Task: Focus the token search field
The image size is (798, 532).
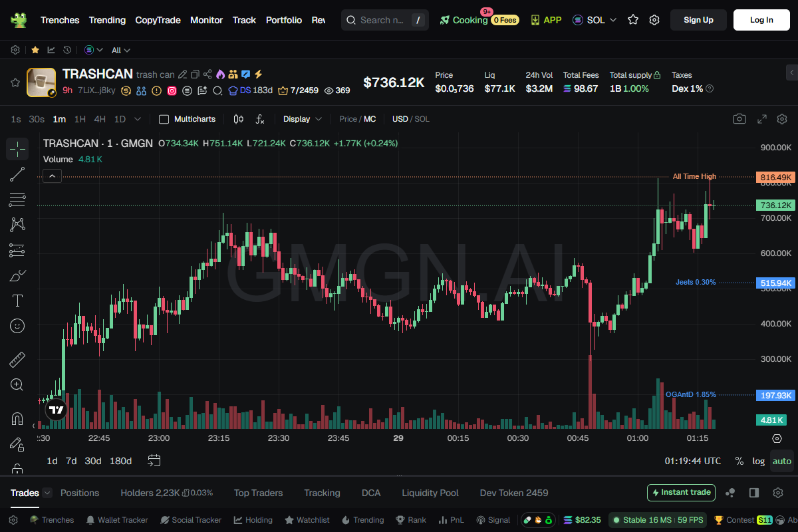Action: pos(385,20)
